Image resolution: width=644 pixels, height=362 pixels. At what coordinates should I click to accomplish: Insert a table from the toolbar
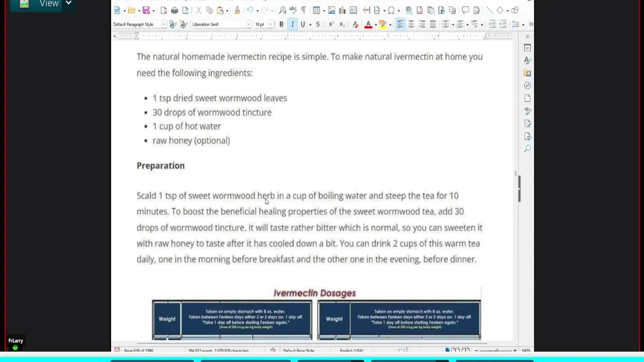pos(316,11)
